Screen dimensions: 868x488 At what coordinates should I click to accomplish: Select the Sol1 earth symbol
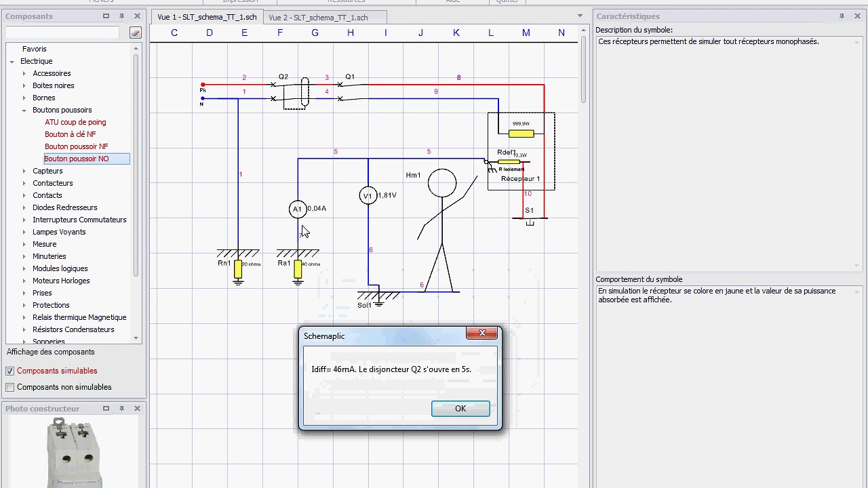(x=378, y=299)
